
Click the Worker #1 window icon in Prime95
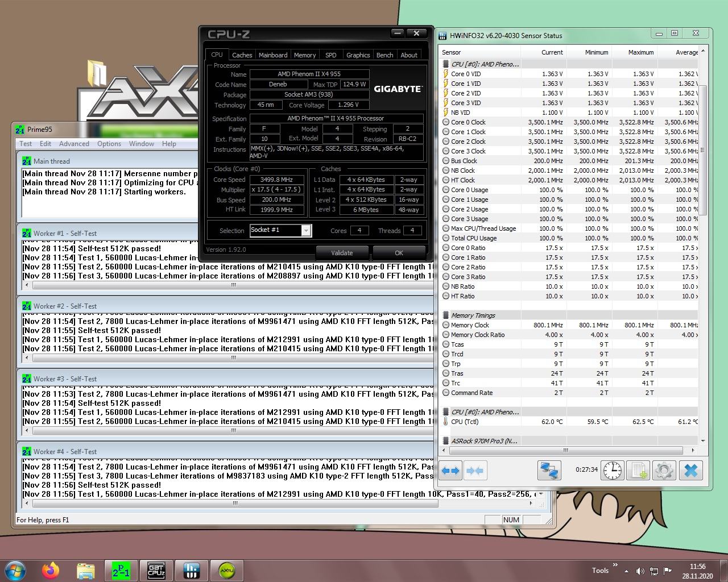[x=27, y=233]
